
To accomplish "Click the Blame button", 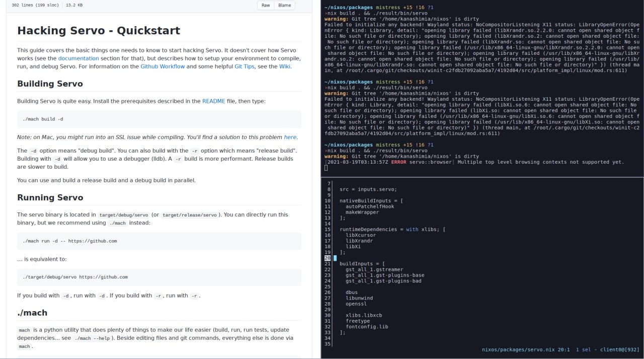I will tap(285, 5).
